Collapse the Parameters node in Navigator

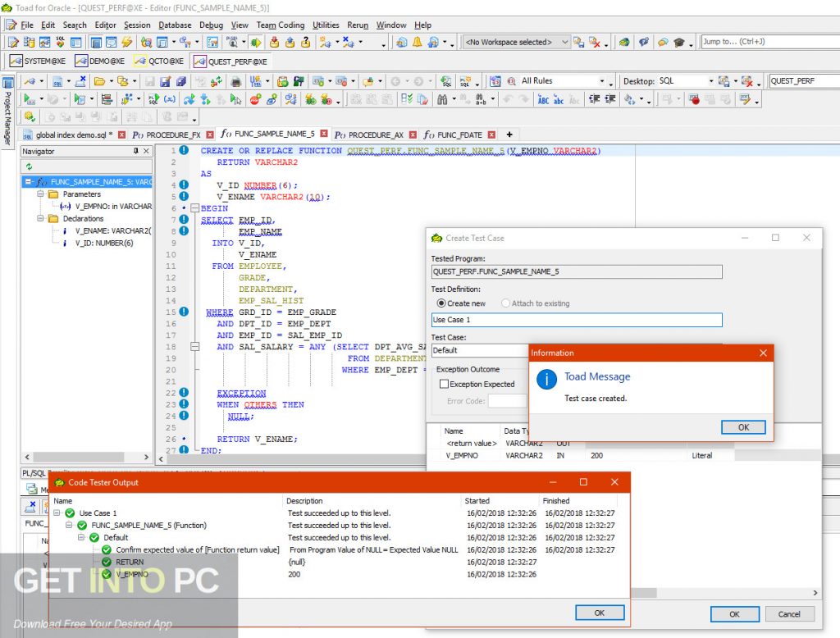coord(41,194)
